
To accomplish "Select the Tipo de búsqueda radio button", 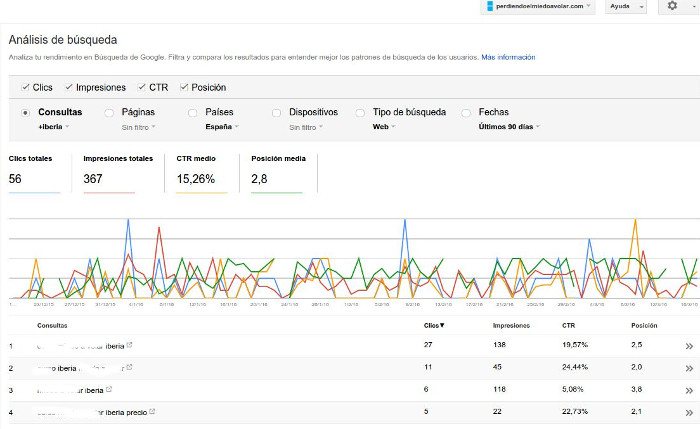I will coord(360,113).
